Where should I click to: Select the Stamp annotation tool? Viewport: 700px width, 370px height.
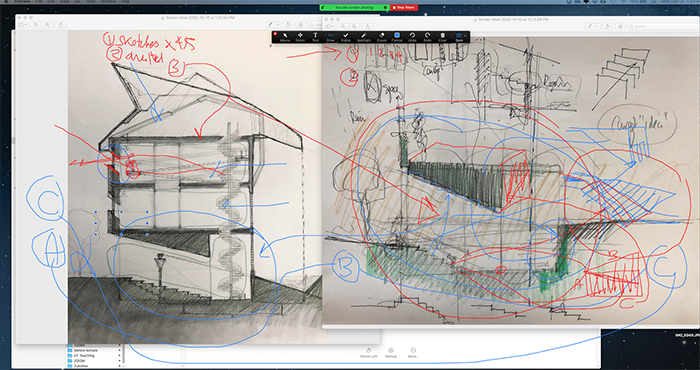point(346,37)
